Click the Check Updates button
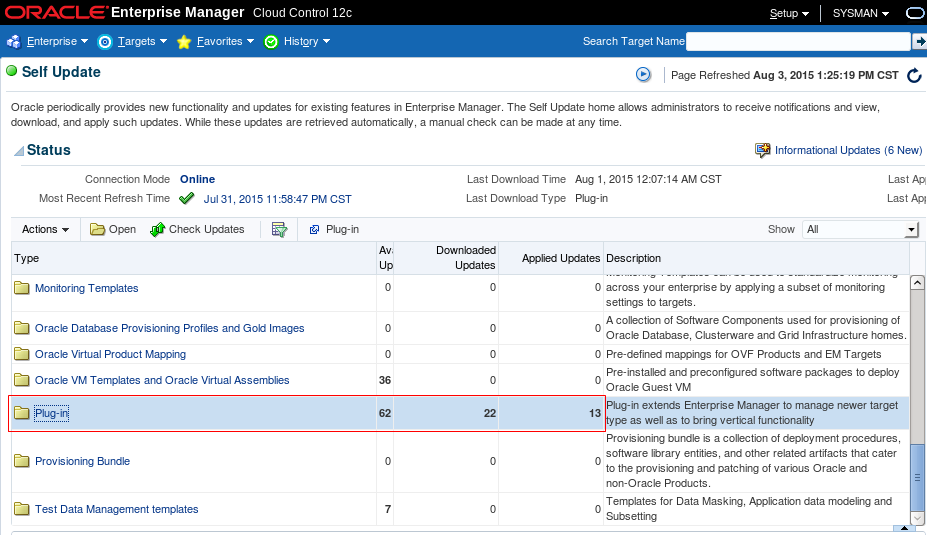Image resolution: width=927 pixels, height=535 pixels. (x=197, y=229)
